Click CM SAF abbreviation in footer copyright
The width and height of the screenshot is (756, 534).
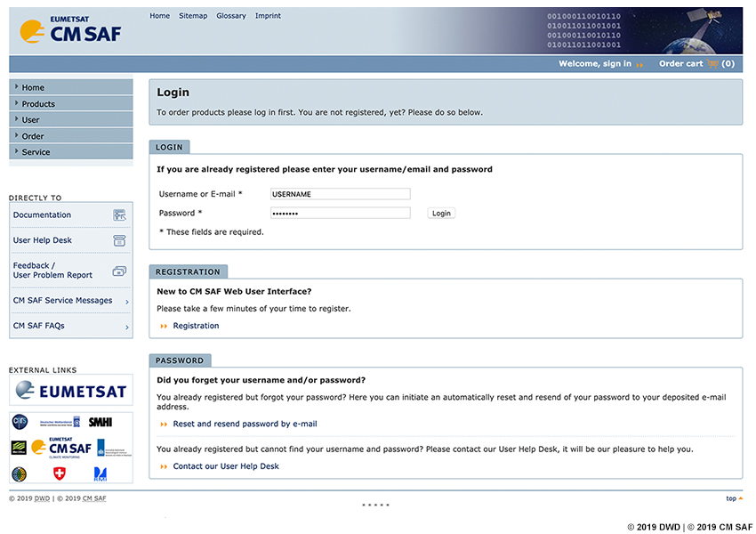(x=94, y=498)
